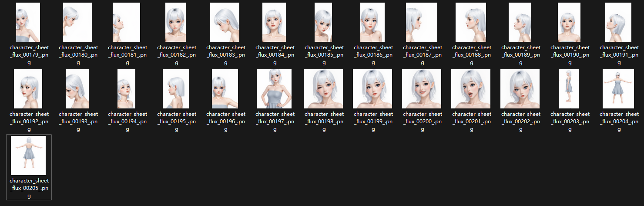Click the file name text character_sheet_flux_00197_.png
Image resolution: width=644 pixels, height=206 pixels.
(275, 122)
